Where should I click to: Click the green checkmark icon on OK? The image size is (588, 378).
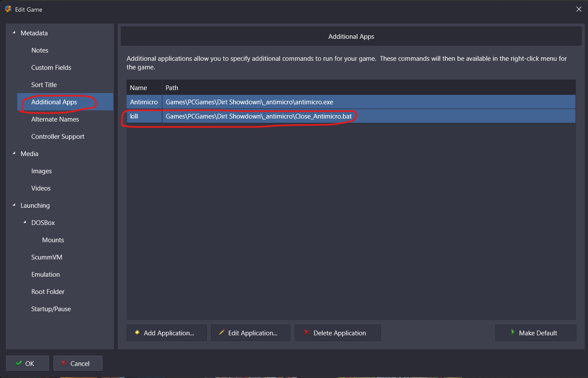pos(19,363)
